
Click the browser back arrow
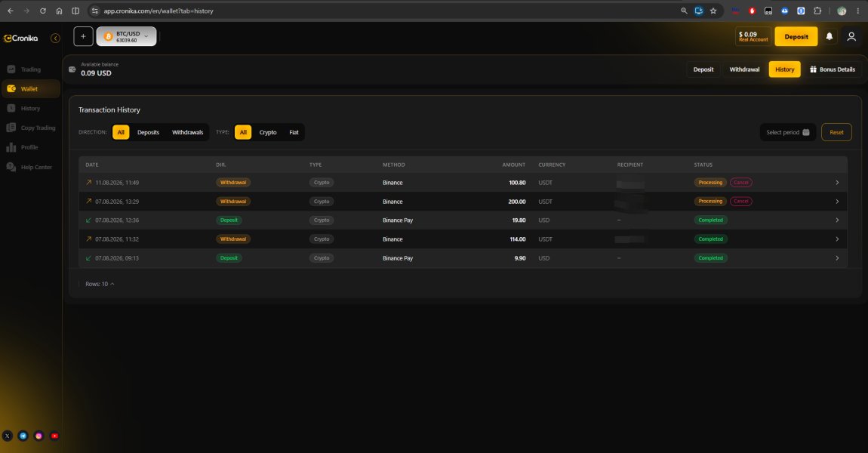click(x=11, y=11)
